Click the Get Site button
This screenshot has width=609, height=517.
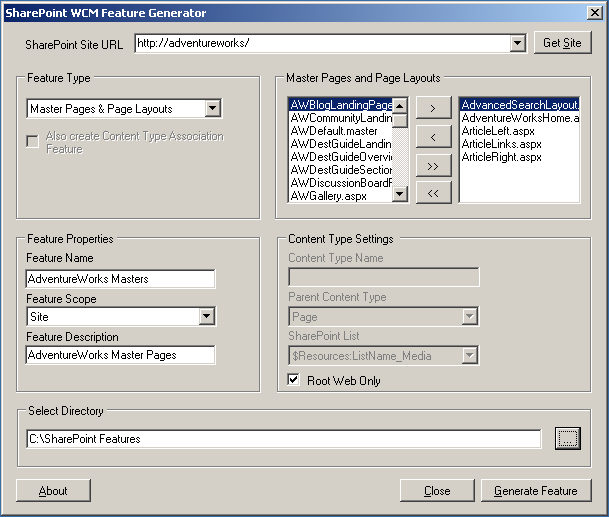point(563,43)
